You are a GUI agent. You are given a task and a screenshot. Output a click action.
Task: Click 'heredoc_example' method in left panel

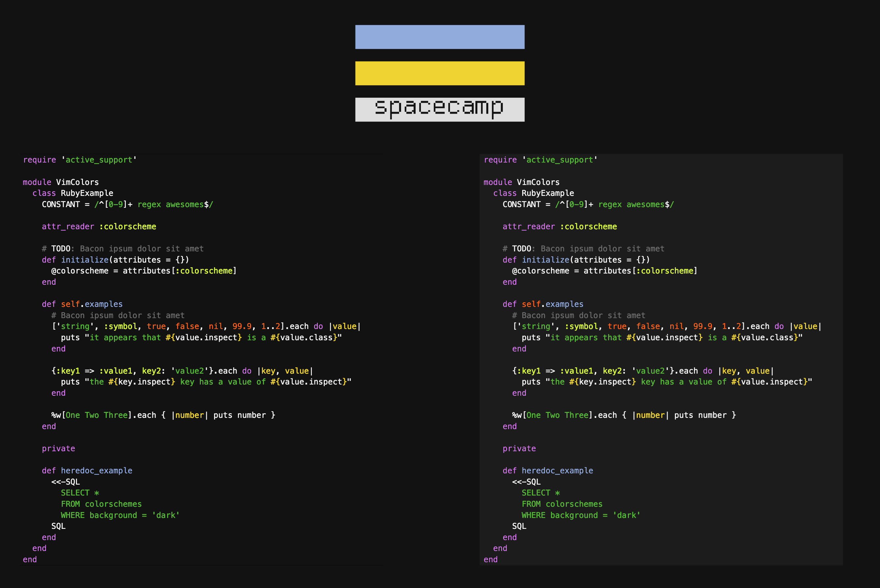[x=96, y=471]
